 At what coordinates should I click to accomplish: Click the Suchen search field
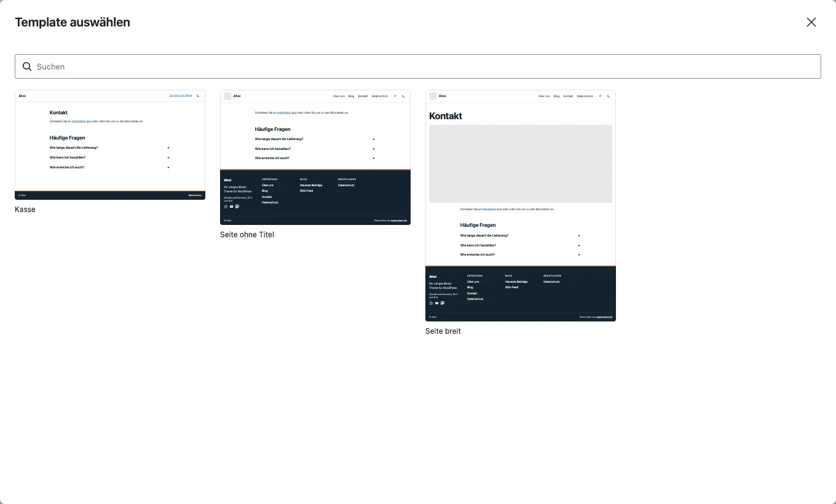pos(418,66)
